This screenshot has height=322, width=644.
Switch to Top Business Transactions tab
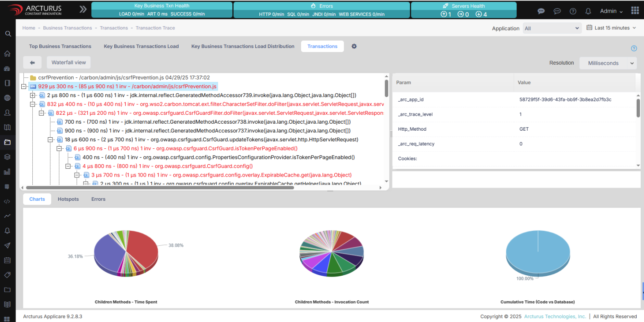coord(60,46)
